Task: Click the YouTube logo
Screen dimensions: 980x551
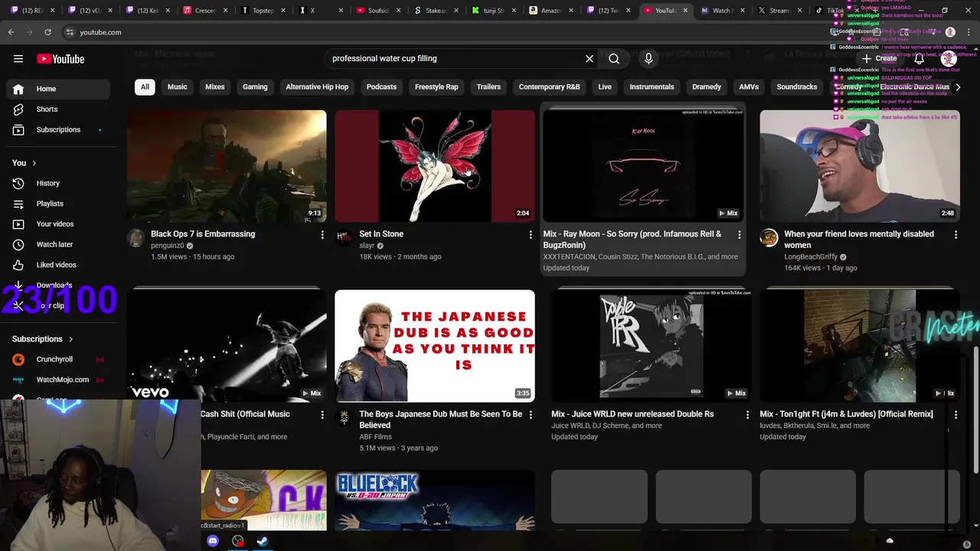Action: [60, 59]
